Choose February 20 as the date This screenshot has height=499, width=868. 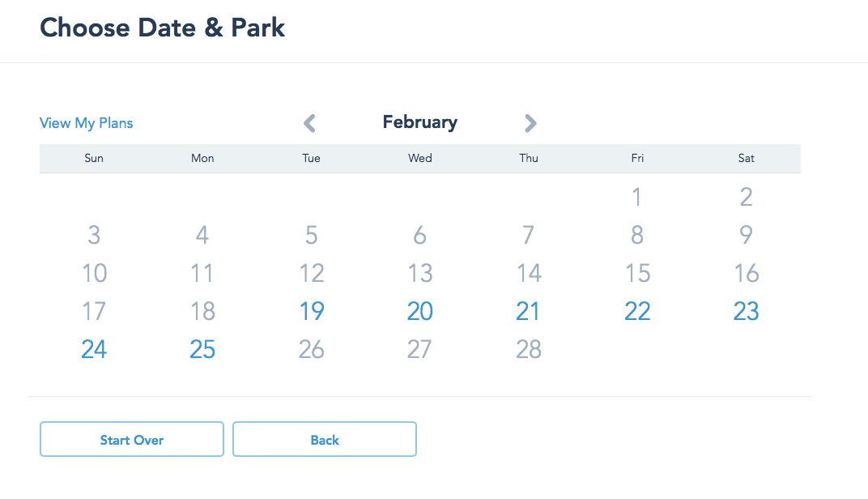(x=420, y=311)
